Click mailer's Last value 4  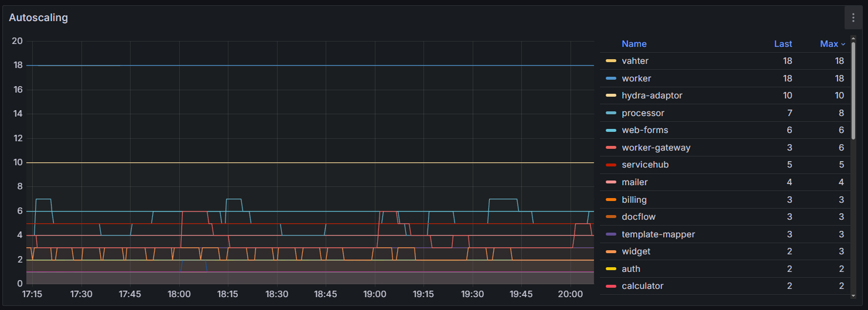click(790, 182)
